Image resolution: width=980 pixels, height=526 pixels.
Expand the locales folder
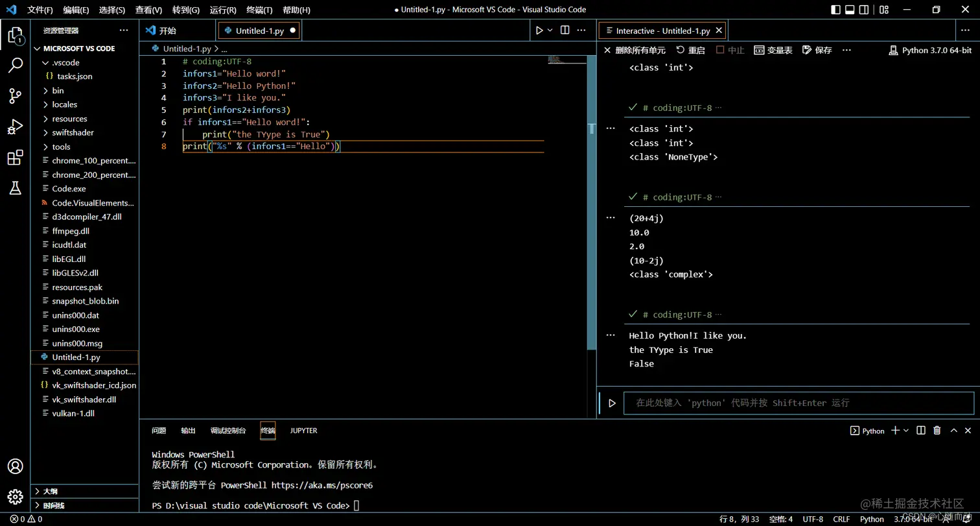click(x=64, y=104)
